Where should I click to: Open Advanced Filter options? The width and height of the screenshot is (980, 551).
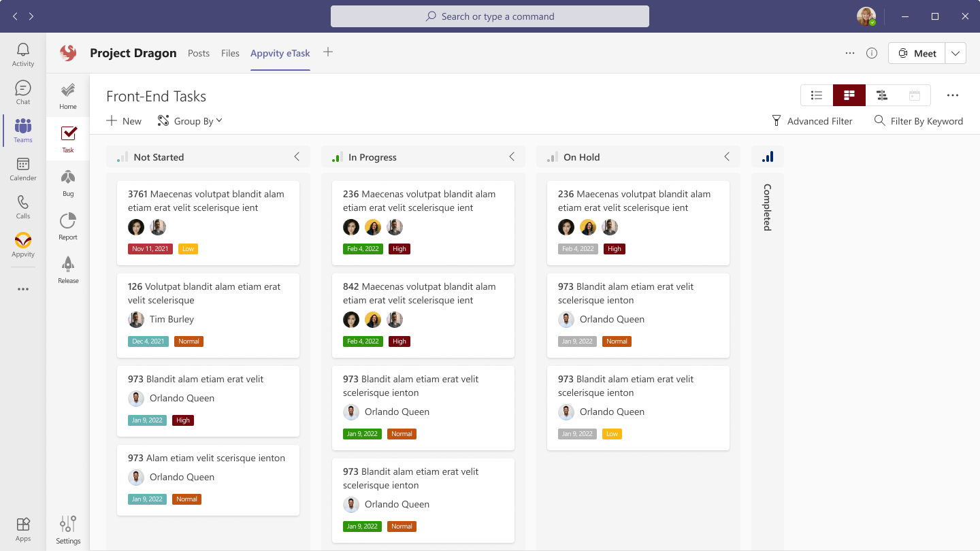point(813,121)
